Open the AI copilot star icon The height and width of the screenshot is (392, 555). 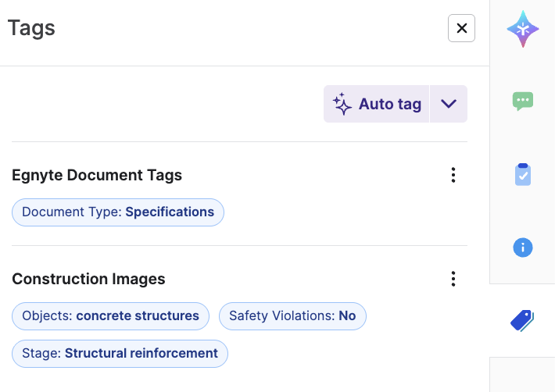pos(523,29)
